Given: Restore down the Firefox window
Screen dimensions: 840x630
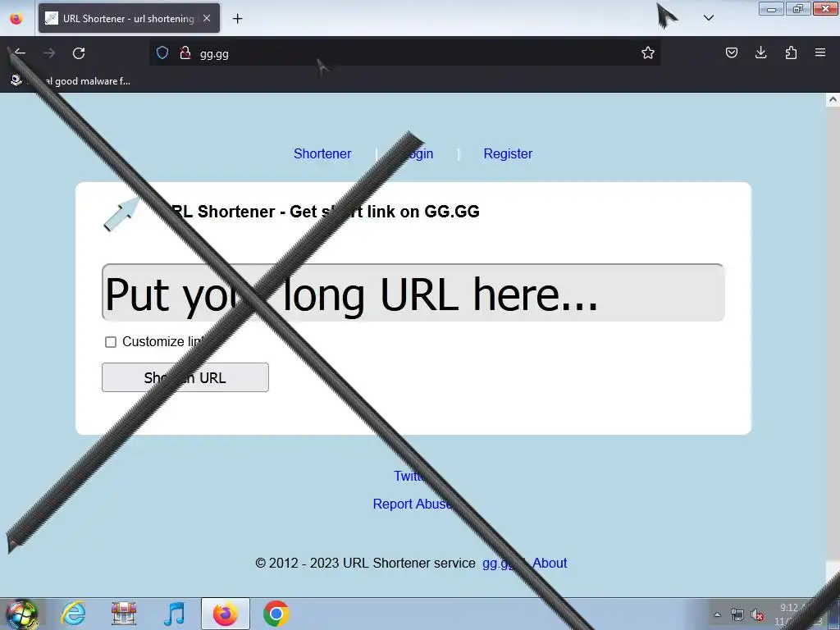Looking at the screenshot, I should (x=798, y=8).
